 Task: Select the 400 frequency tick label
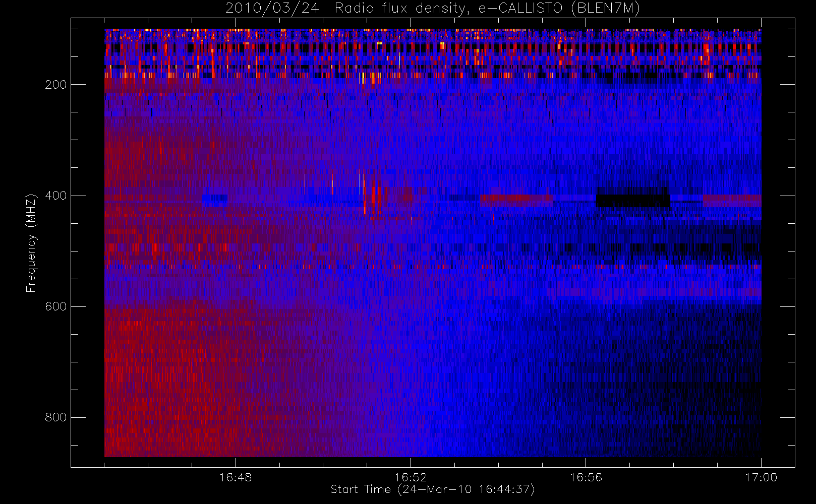coord(55,196)
